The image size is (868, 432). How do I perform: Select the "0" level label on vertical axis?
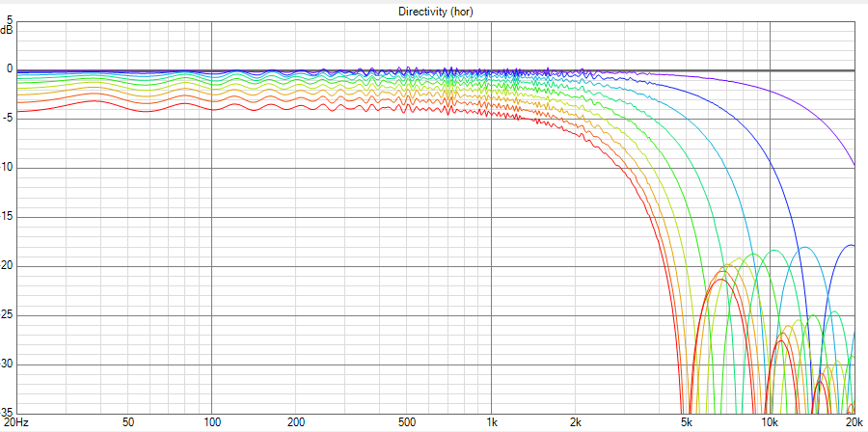pyautogui.click(x=10, y=69)
